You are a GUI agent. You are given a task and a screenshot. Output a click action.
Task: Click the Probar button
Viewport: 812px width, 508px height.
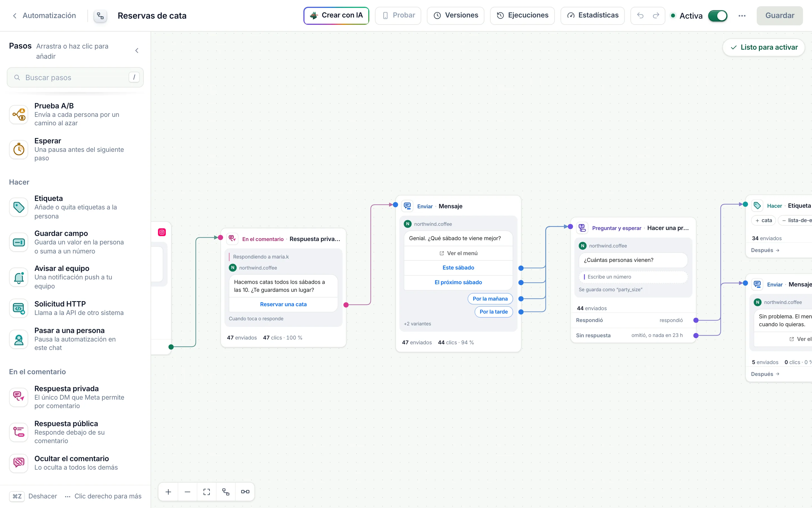398,16
